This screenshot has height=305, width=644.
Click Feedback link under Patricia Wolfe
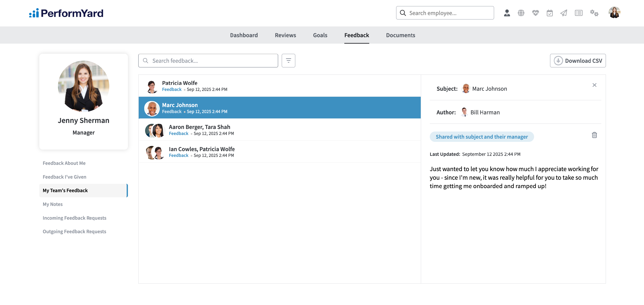(172, 89)
